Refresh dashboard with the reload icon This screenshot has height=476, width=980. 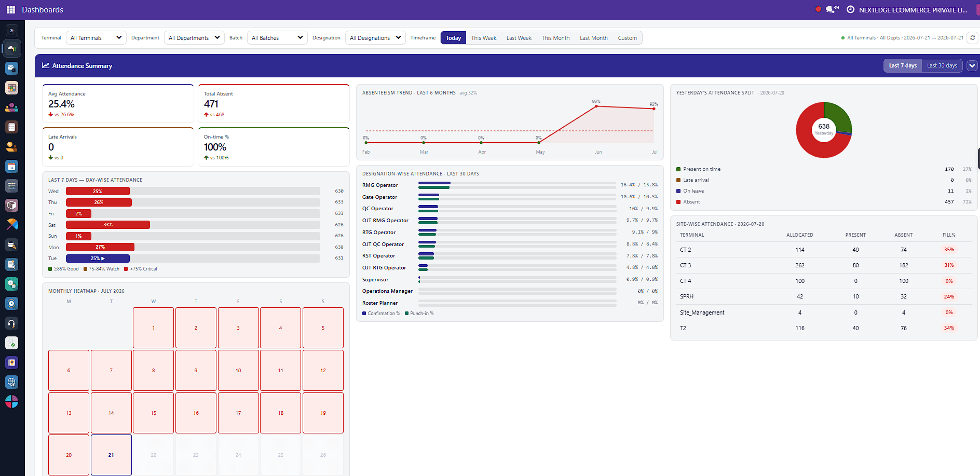972,37
